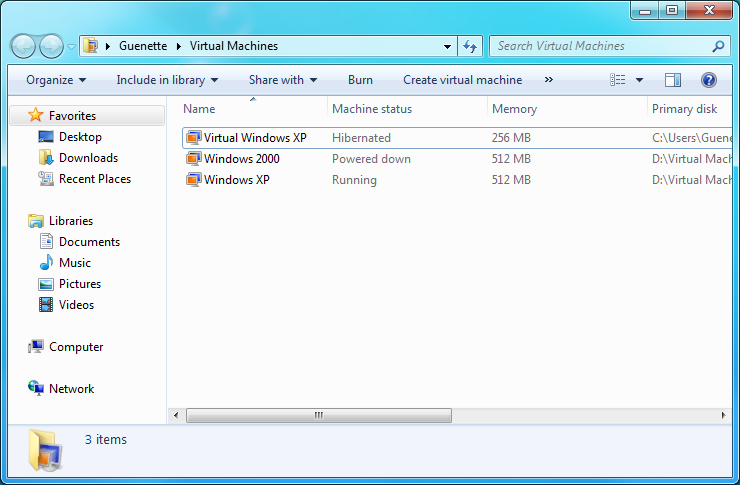Click the folder icon in address bar
The height and width of the screenshot is (485, 740).
click(x=90, y=46)
